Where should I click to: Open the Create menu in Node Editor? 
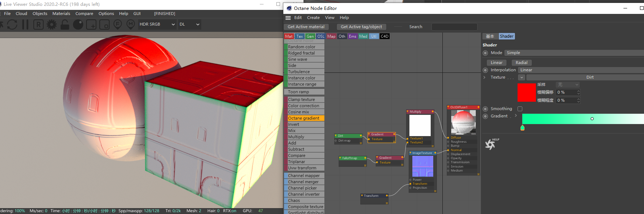pyautogui.click(x=313, y=18)
